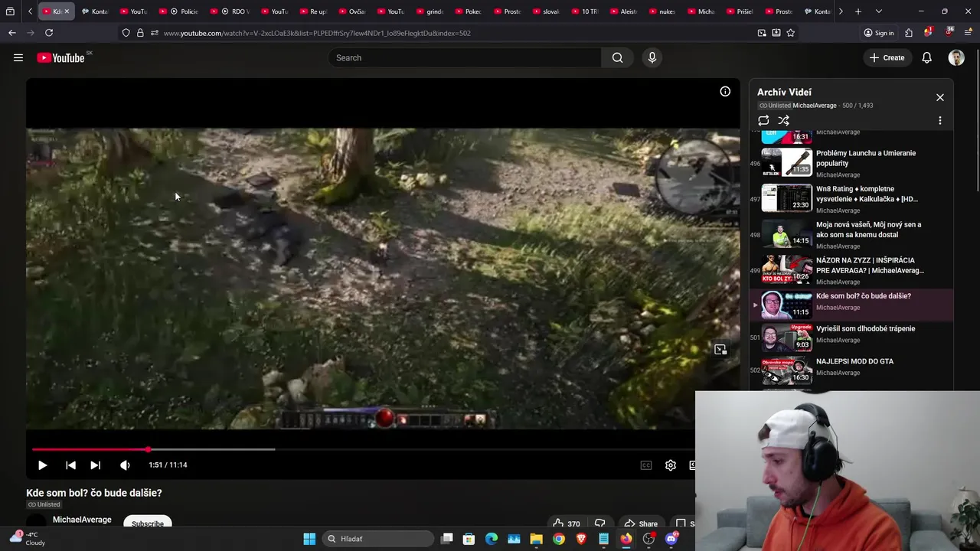Switch to the Aleist tab

(x=622, y=11)
